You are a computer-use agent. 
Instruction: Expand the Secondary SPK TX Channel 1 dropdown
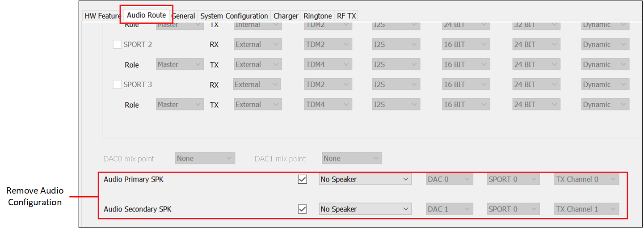[586, 209]
